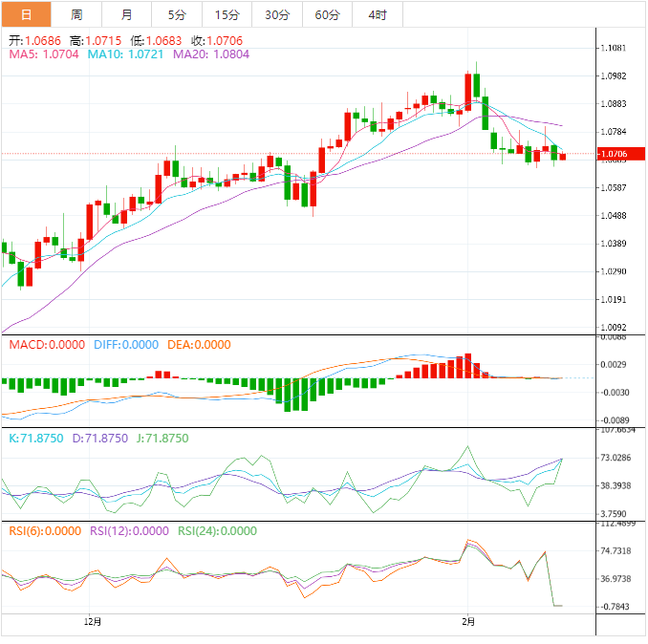Select the 30分 timeframe tab
The height and width of the screenshot is (644, 648).
point(277,14)
